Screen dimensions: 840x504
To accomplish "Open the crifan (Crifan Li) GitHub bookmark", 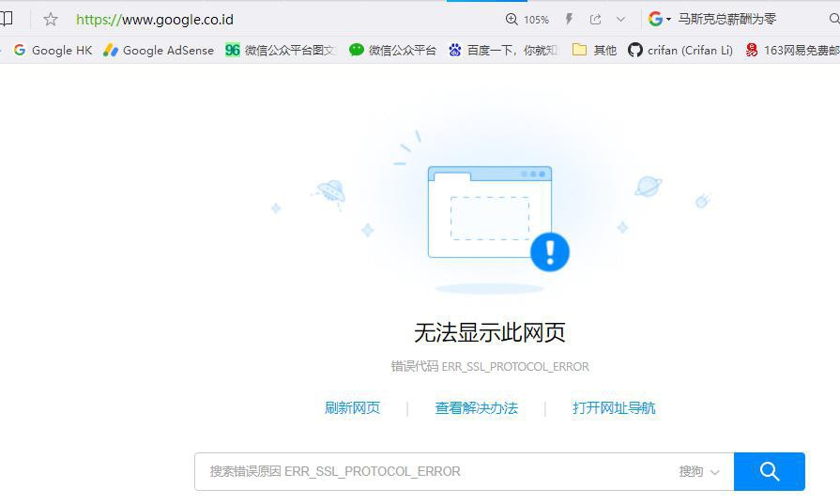I will click(x=680, y=51).
